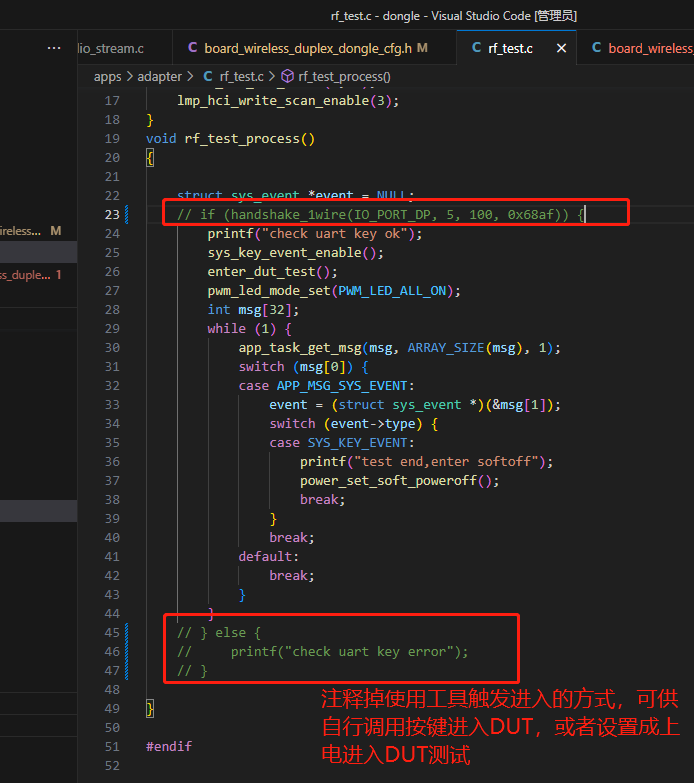Click the rf_test_process() breadcrumb symbol
The height and width of the screenshot is (783, 694).
[x=344, y=76]
